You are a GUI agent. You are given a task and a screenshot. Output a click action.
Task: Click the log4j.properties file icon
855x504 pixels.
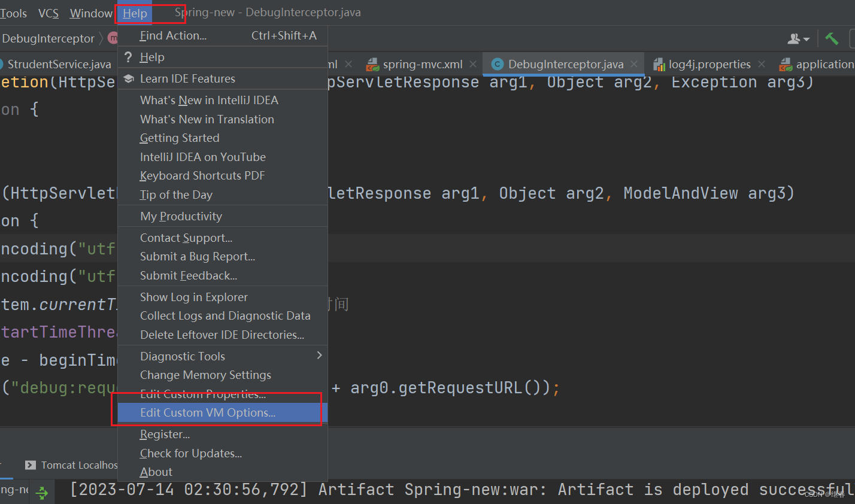click(x=659, y=64)
